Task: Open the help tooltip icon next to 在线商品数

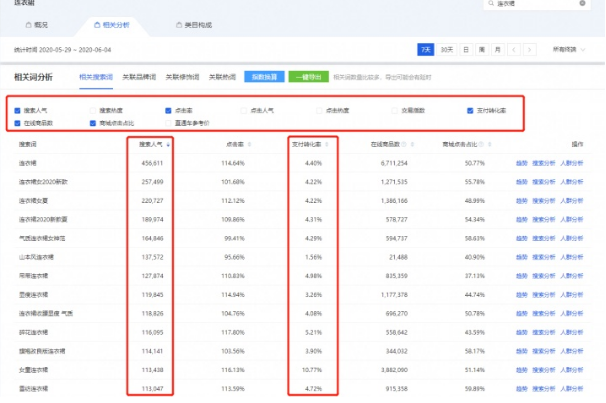Action: [x=404, y=145]
